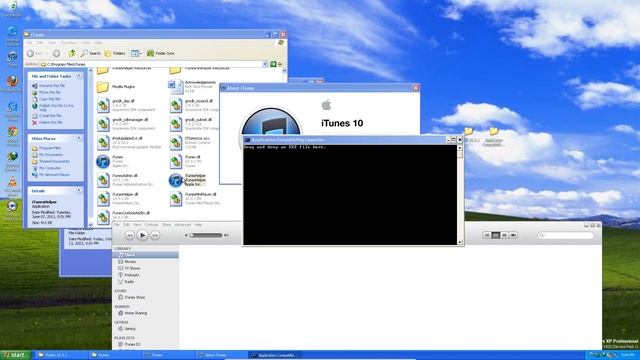Image resolution: width=640 pixels, height=360 pixels.
Task: Click Publish this file to the Web
Action: click(x=53, y=107)
